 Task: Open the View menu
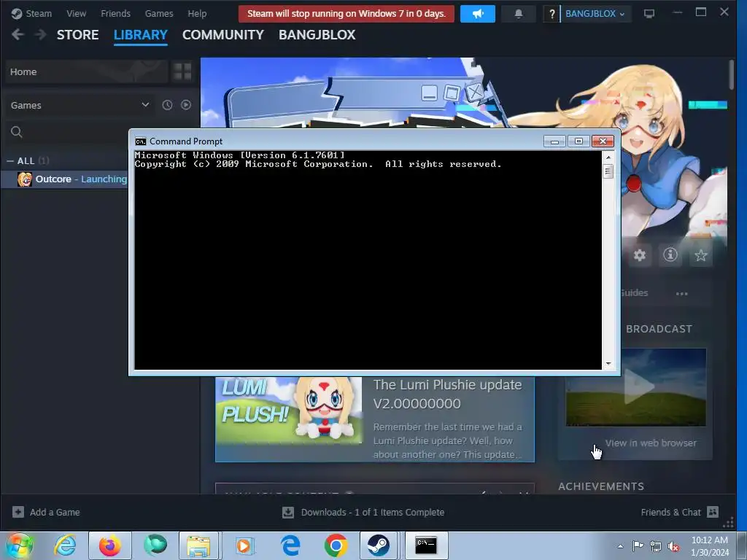[x=76, y=14]
